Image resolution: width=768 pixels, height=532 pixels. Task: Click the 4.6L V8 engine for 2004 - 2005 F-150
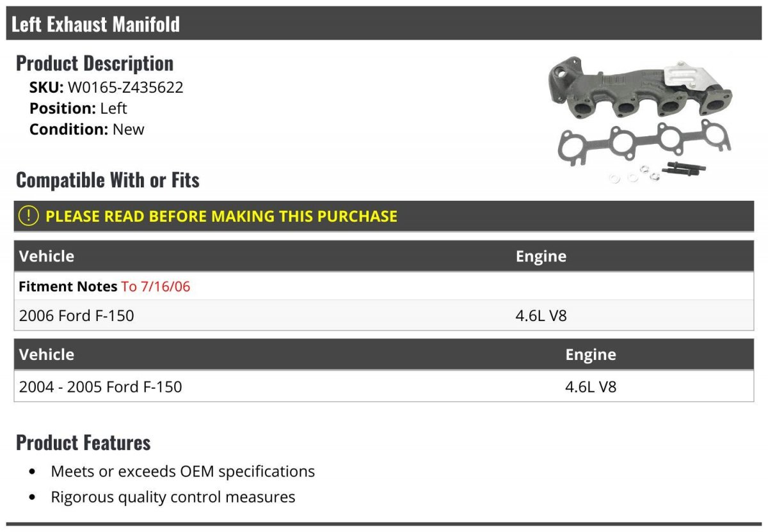(590, 387)
